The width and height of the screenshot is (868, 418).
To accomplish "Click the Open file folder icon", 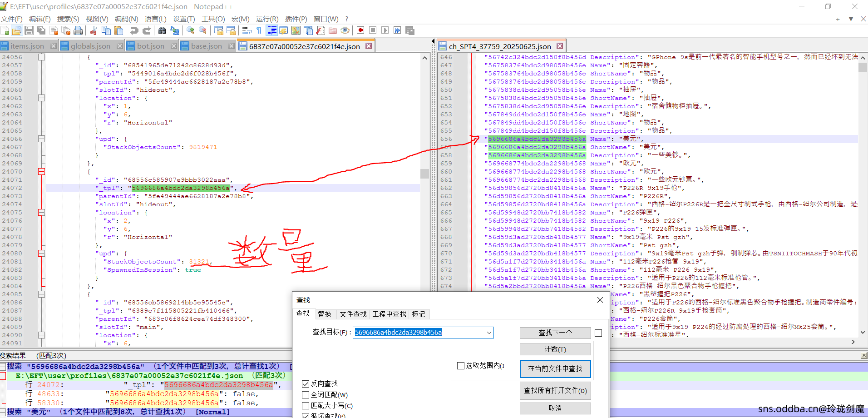I will click(x=17, y=30).
